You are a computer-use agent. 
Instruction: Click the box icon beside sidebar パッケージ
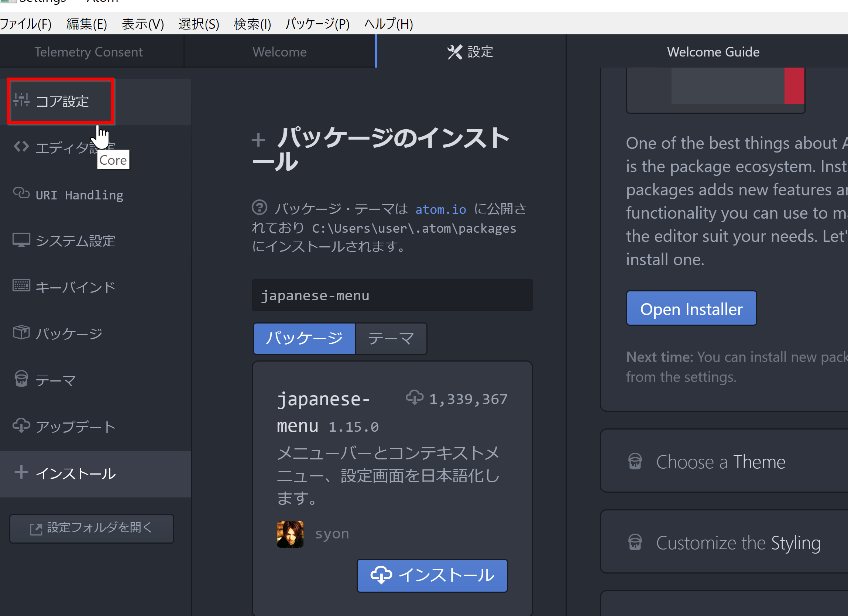pyautogui.click(x=21, y=332)
